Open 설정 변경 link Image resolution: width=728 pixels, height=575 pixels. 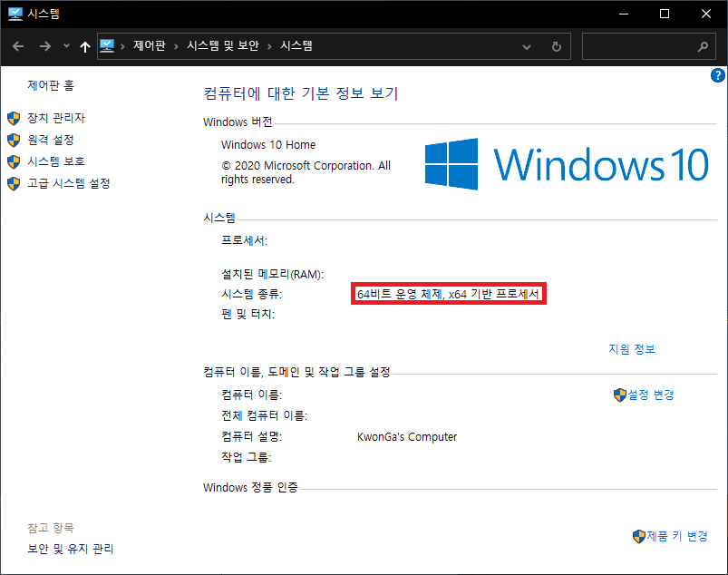(x=651, y=395)
